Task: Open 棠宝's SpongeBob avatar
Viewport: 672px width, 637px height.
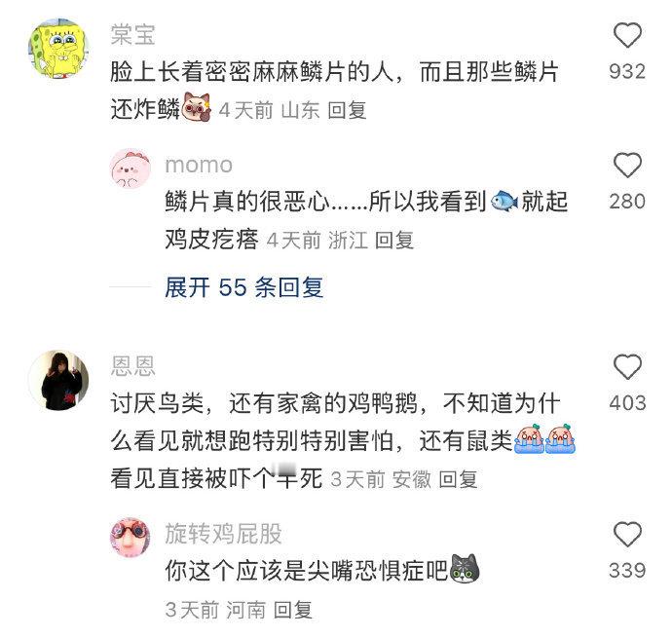Action: [x=58, y=49]
